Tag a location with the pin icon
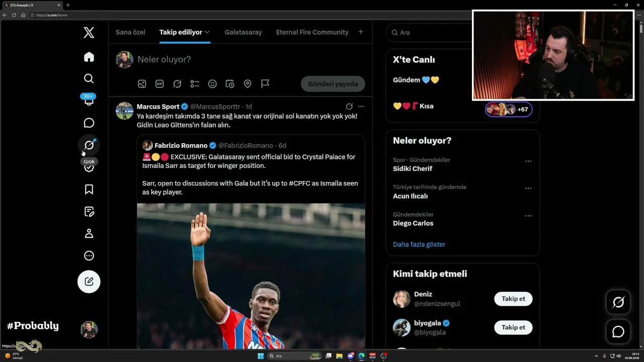The width and height of the screenshot is (644, 362). coord(248,84)
